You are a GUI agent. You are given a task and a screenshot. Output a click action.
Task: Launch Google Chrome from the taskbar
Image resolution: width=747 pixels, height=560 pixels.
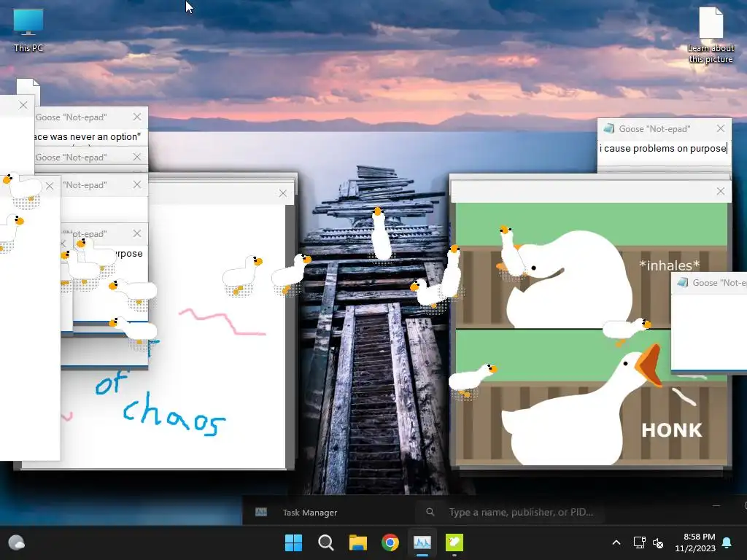point(390,542)
